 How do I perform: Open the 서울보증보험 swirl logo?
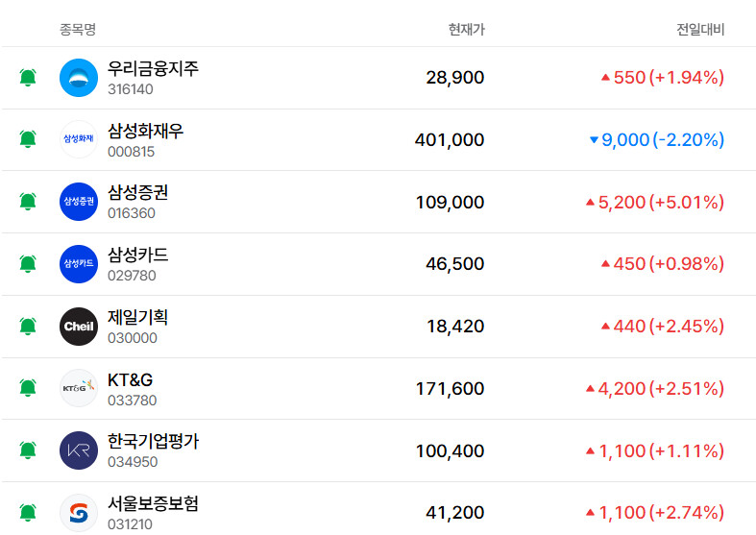[79, 513]
